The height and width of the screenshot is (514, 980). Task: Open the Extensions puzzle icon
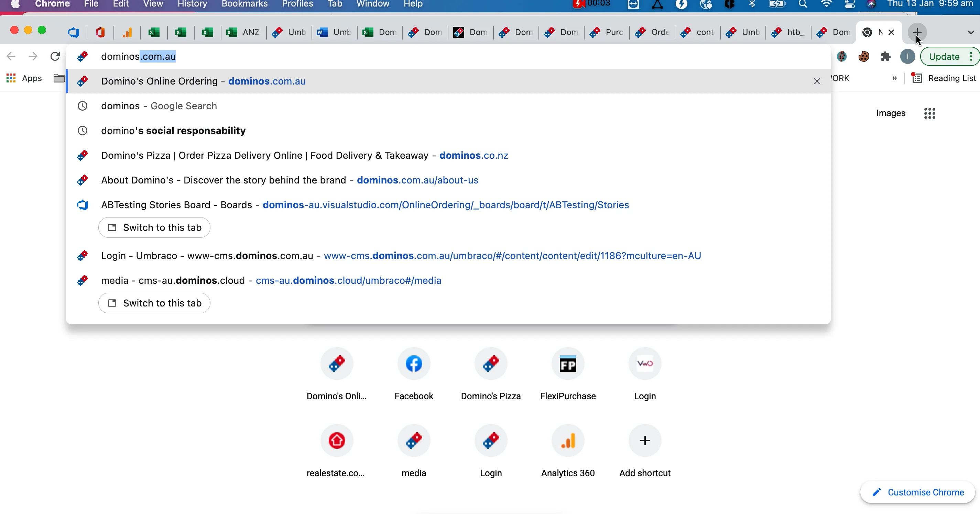(886, 57)
